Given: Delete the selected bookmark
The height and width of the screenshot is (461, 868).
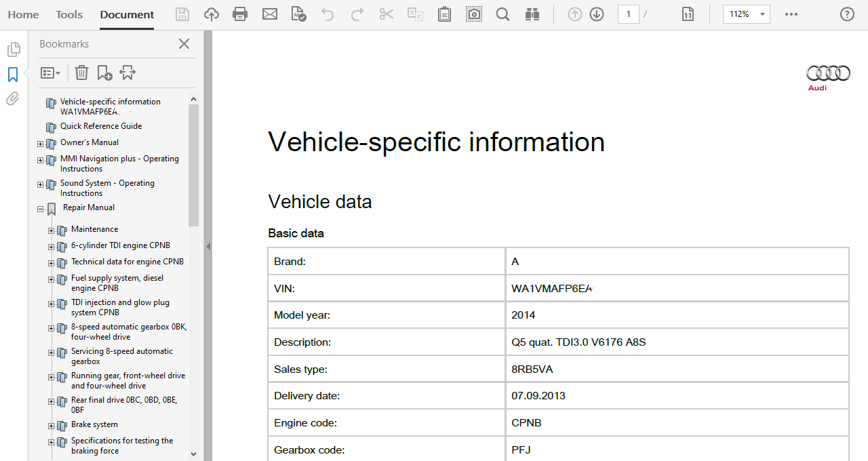Looking at the screenshot, I should pos(81,73).
